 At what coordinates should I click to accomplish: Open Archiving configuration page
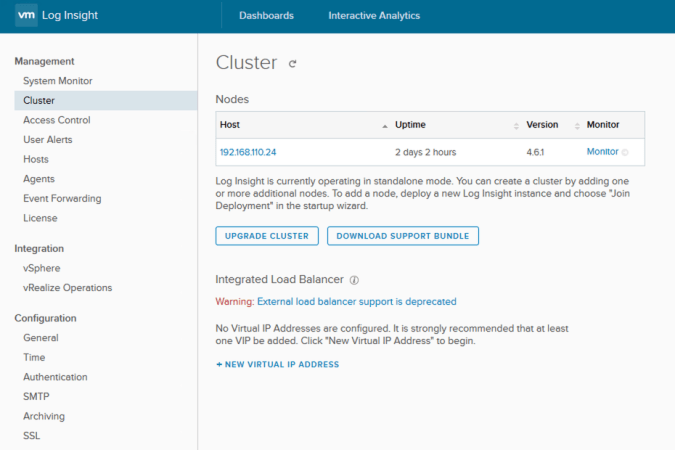44,416
